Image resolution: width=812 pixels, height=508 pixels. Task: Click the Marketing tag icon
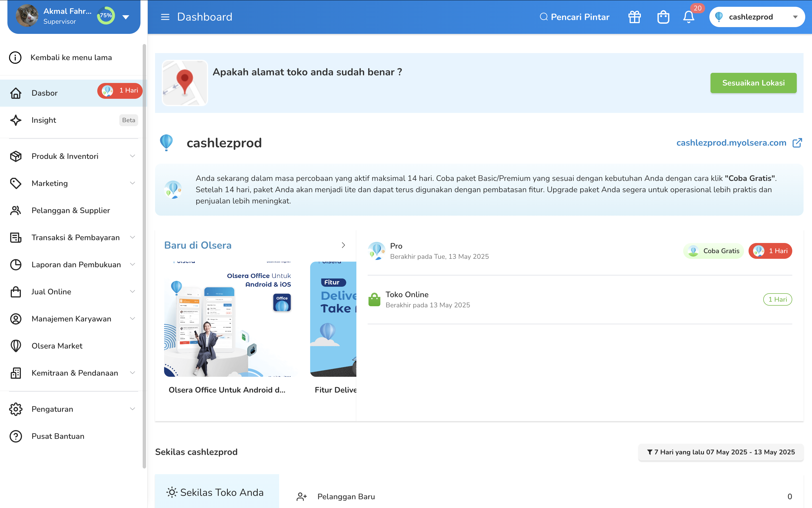[x=16, y=183]
